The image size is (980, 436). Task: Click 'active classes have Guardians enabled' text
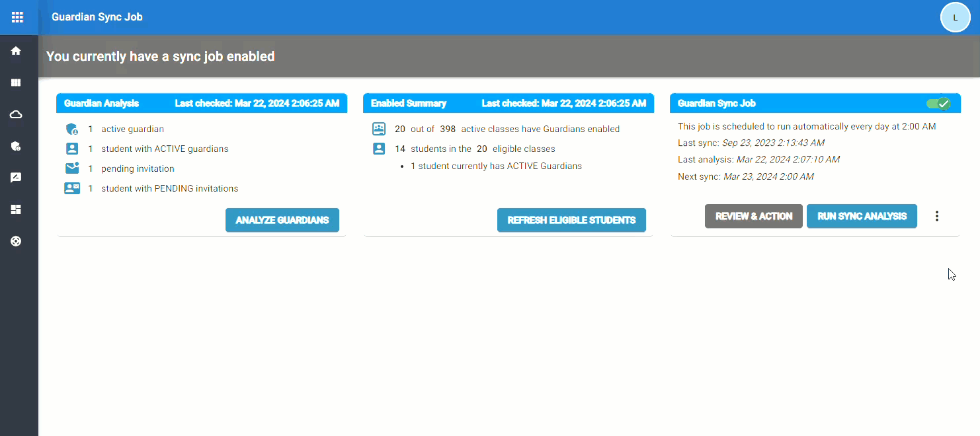[540, 129]
